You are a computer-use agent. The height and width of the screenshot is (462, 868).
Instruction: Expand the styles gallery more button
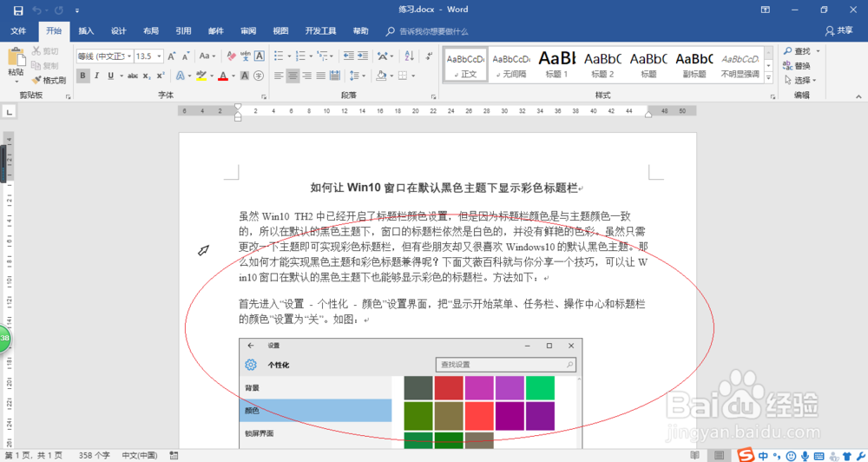pyautogui.click(x=768, y=79)
